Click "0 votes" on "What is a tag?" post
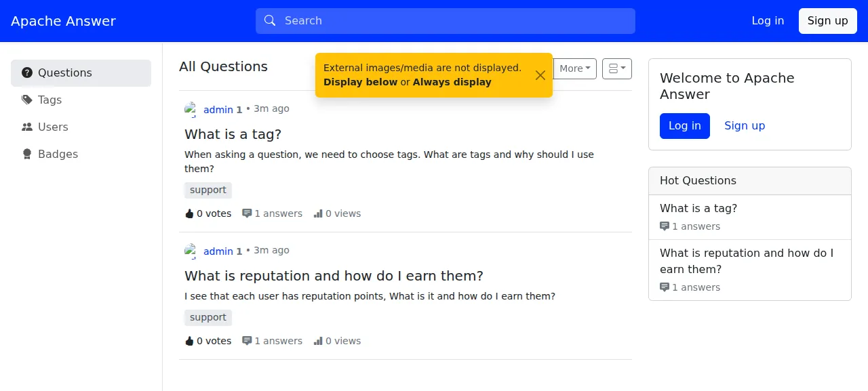 [214, 213]
